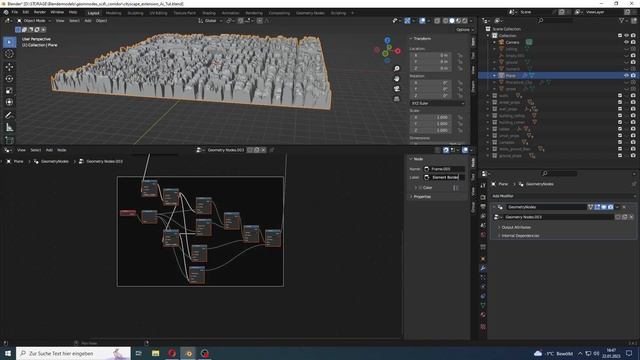Screen dimensions: 640x360
Task: Select the Cursor tool in viewport toolbar
Action: pos(9,54)
